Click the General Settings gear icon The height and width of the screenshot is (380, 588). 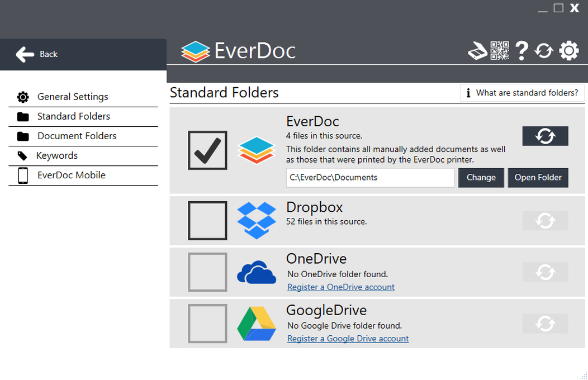click(23, 97)
